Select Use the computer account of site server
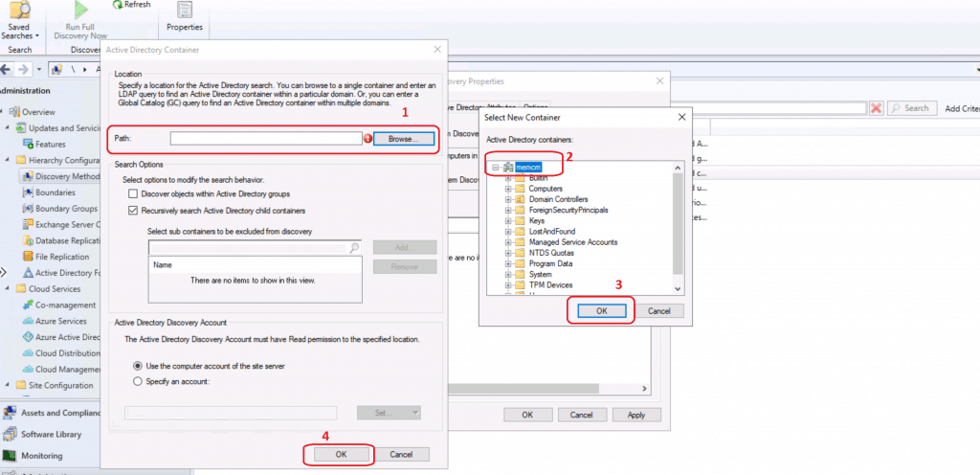 138,366
